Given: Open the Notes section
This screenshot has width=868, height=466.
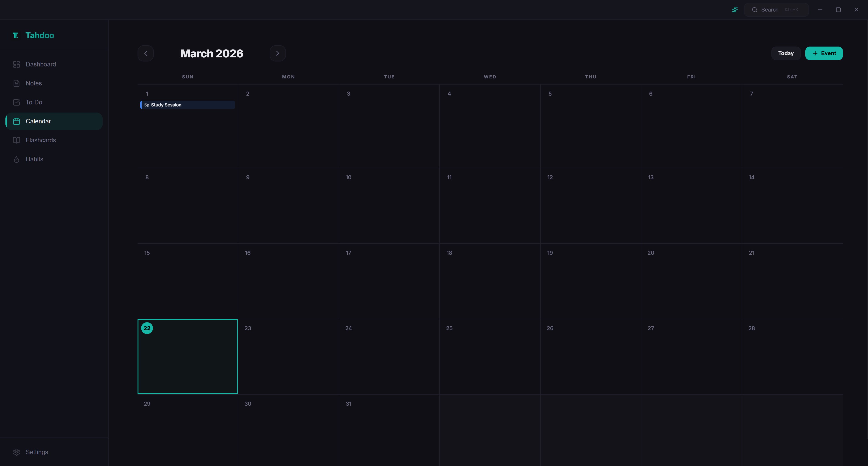Looking at the screenshot, I should click(54, 83).
